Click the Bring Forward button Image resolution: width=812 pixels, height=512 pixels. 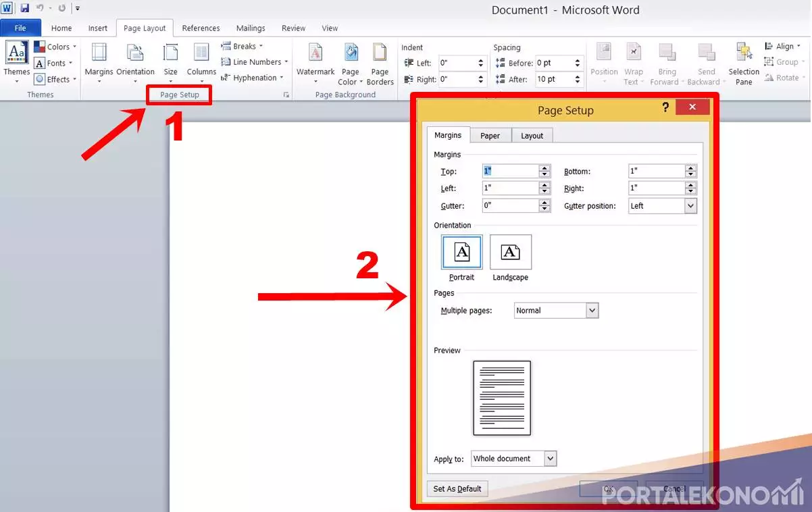(x=667, y=63)
